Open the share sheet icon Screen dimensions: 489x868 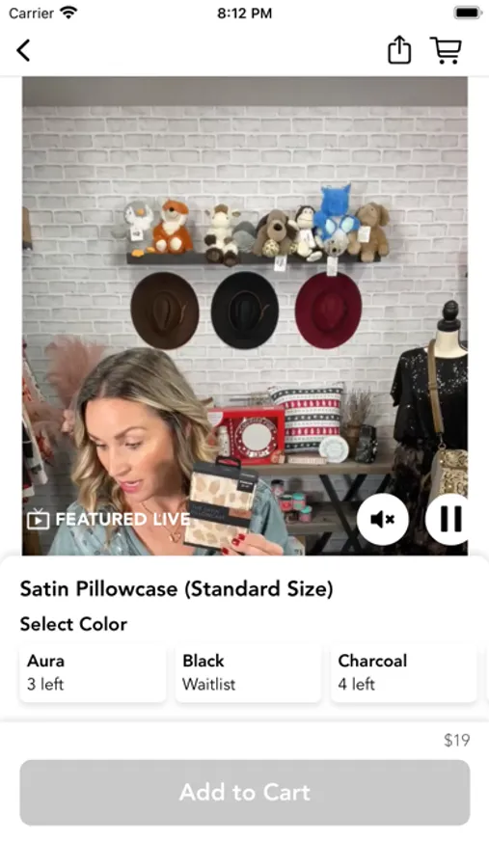[x=398, y=50]
